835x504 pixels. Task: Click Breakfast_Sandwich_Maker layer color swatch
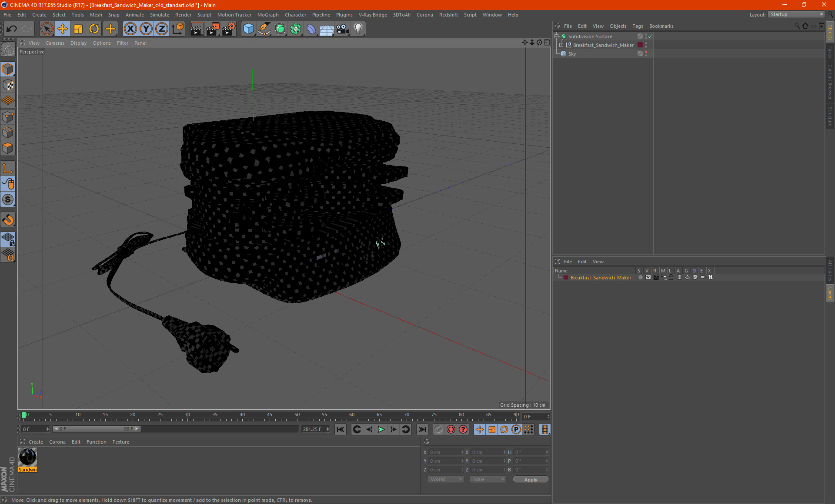point(565,278)
